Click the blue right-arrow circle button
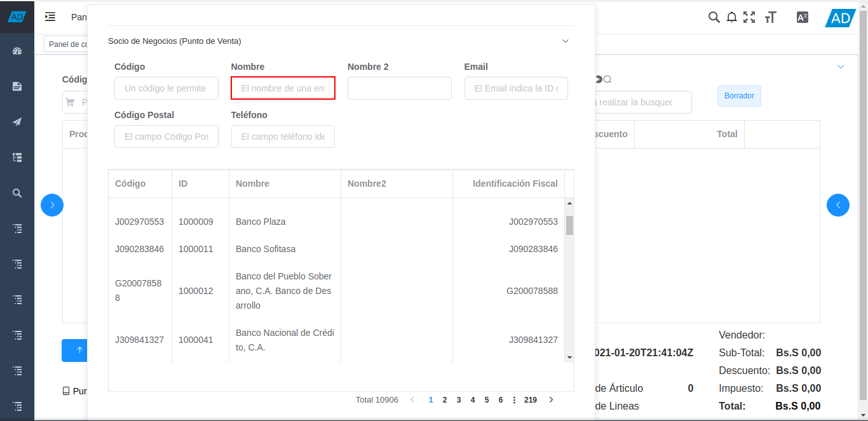868x421 pixels. click(52, 205)
